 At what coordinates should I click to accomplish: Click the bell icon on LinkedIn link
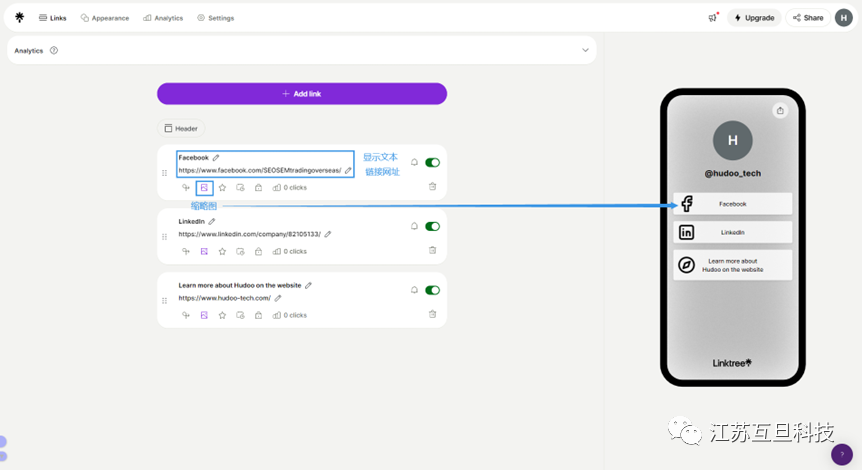click(415, 226)
